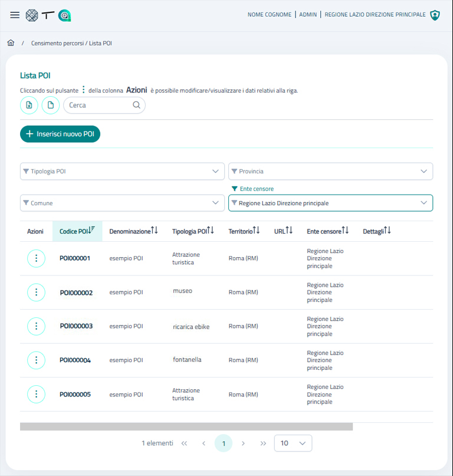The width and height of the screenshot is (453, 476).
Task: Click the document export icon
Action: coord(50,105)
